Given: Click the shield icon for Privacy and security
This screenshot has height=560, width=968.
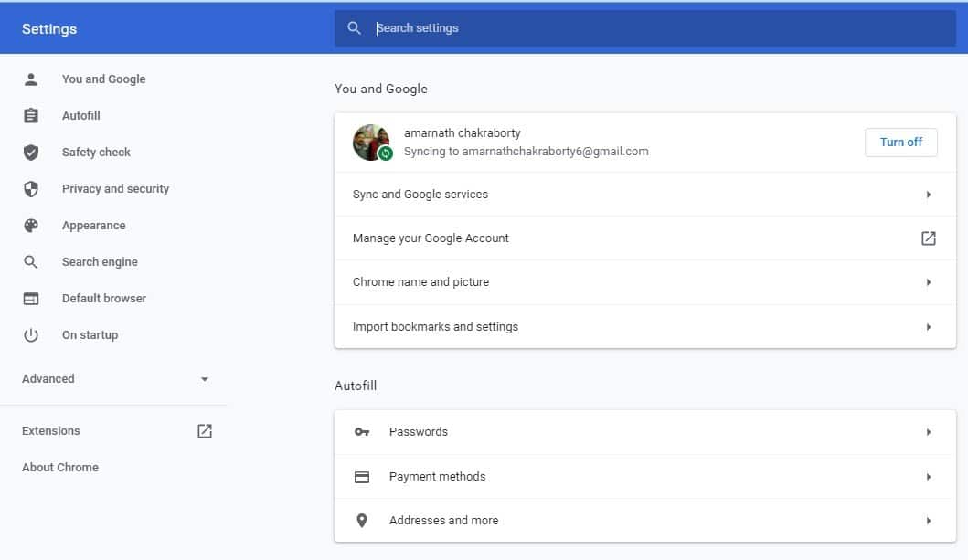Looking at the screenshot, I should click(31, 189).
